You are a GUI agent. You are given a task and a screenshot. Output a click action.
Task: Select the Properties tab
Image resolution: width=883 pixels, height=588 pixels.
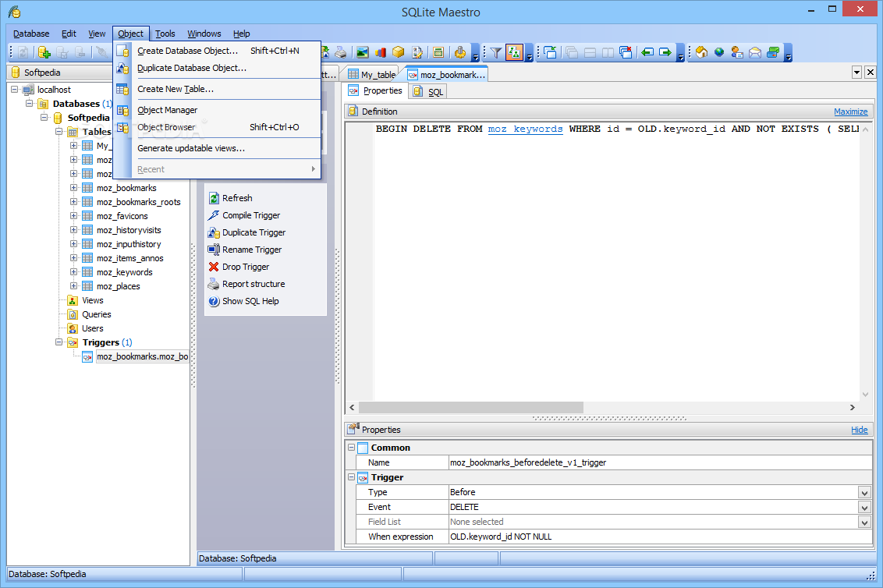point(375,90)
